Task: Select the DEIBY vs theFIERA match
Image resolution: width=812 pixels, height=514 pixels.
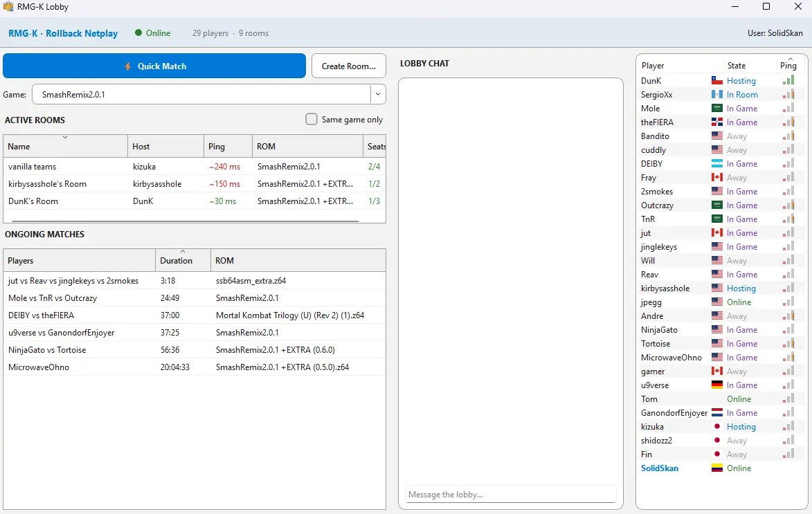Action: [x=195, y=315]
